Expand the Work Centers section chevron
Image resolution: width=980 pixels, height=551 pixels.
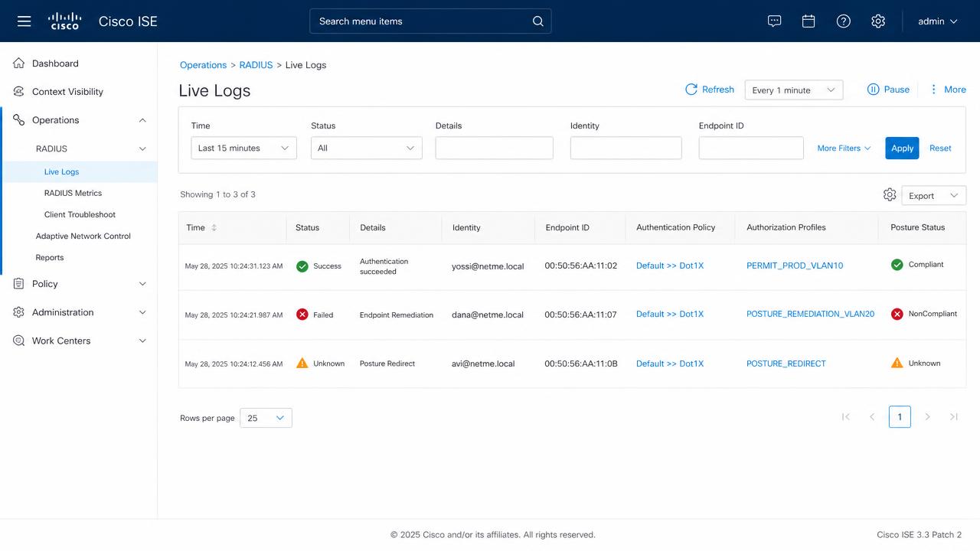pyautogui.click(x=142, y=341)
